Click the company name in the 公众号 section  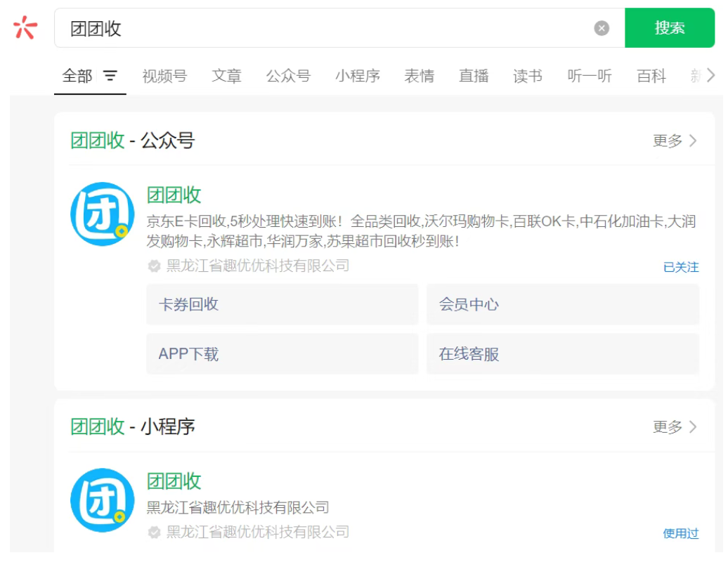point(258,266)
